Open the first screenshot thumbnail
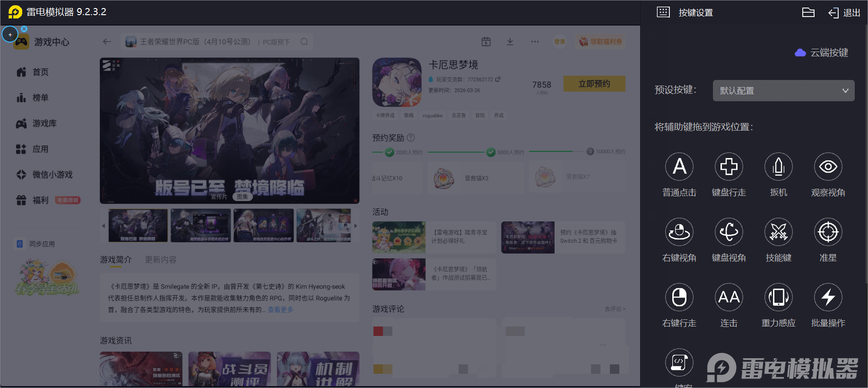Screen dimensions: 868x388 click(138, 226)
